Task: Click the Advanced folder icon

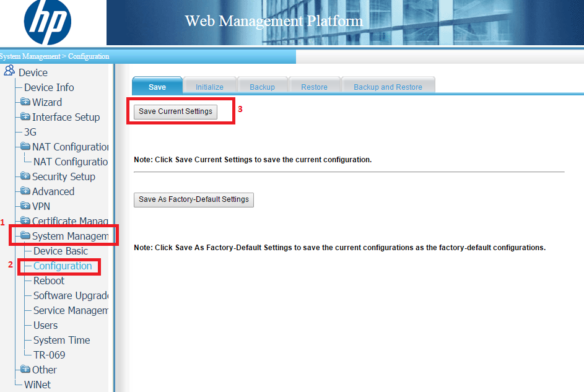Action: [25, 191]
